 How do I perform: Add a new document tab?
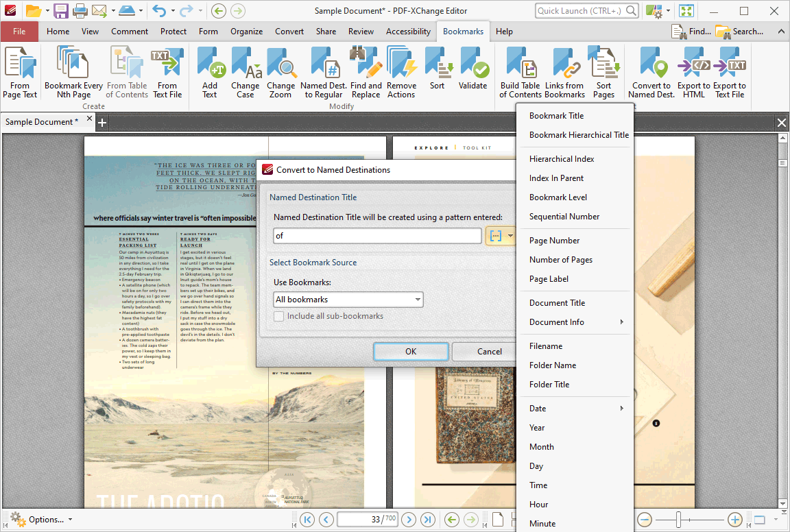pyautogui.click(x=101, y=123)
